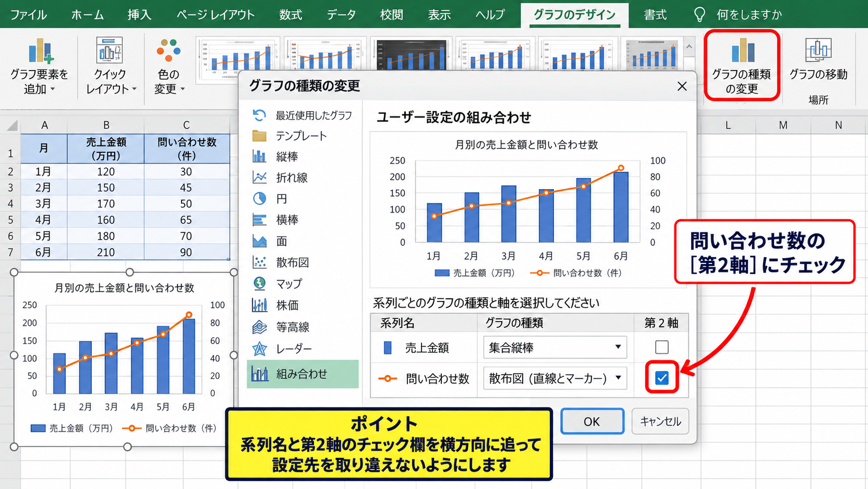
Task: Choose 面 chart category
Action: (302, 241)
